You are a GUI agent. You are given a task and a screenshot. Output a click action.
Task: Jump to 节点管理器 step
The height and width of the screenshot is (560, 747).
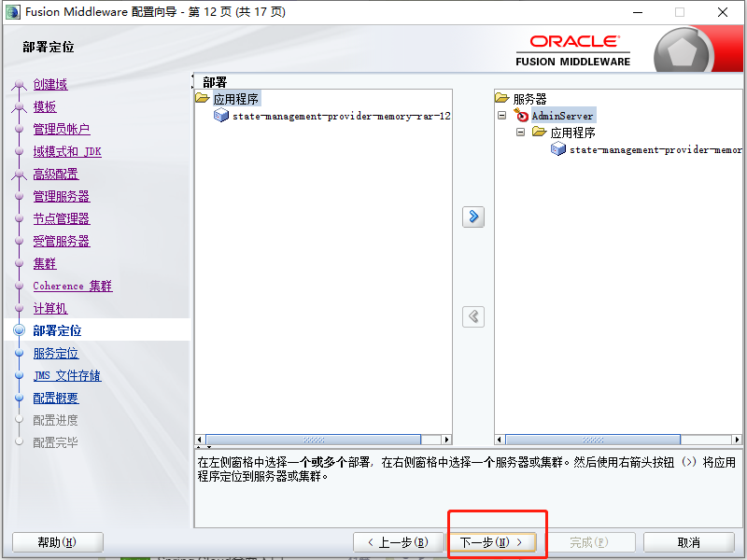coord(62,218)
